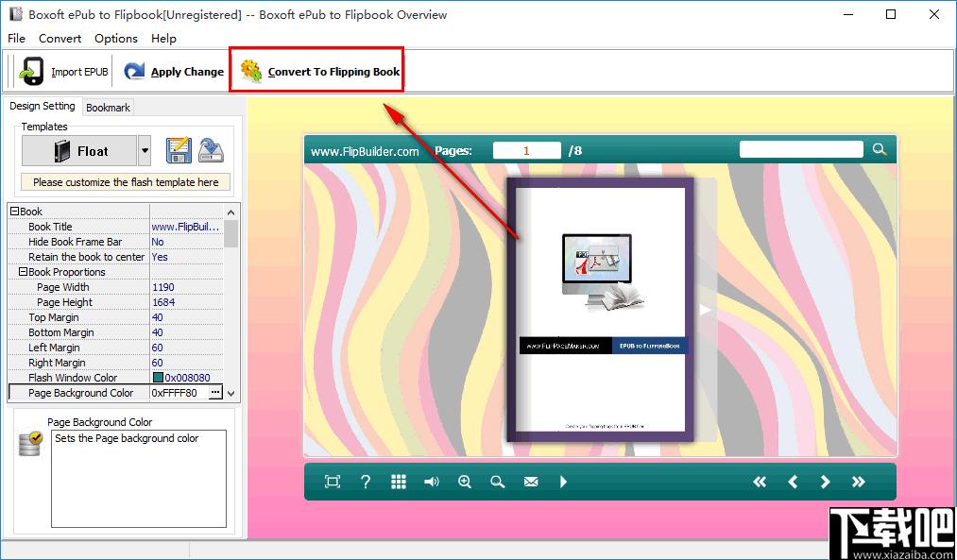Select Retain the book to center row

click(x=116, y=257)
